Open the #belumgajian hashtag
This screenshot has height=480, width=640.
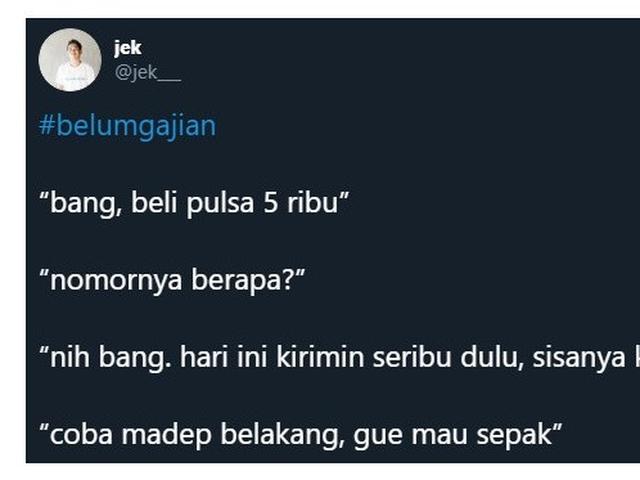127,125
